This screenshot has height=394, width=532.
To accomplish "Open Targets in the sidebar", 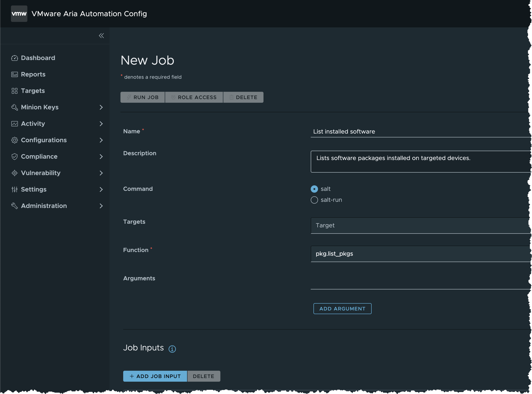I will click(33, 91).
